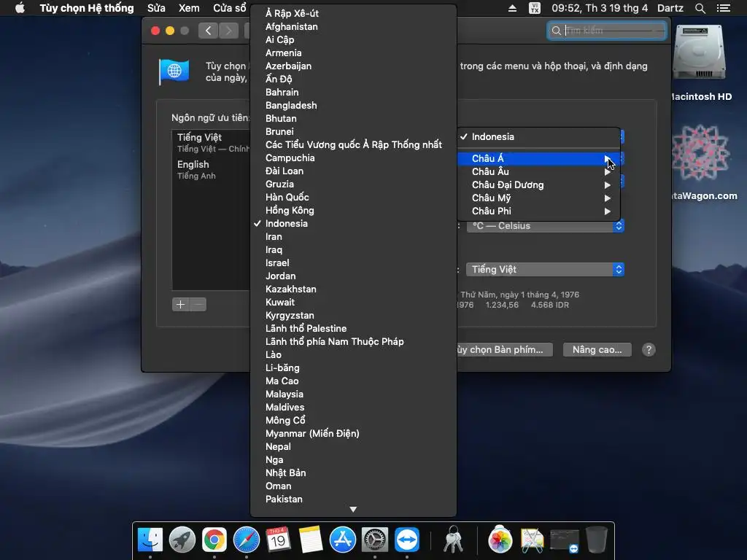Image resolution: width=747 pixels, height=560 pixels.
Task: Select Nhật Bản from country list
Action: [x=353, y=472]
